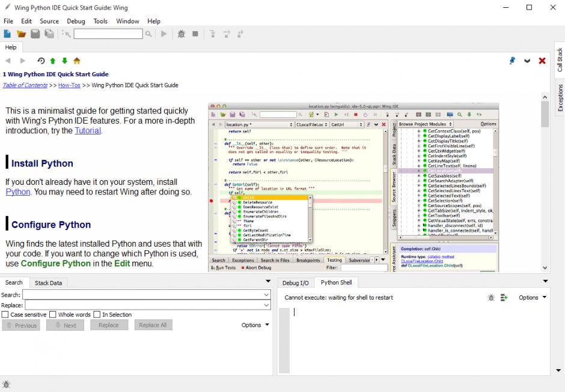Pin the Help editor with pushpin icon
Screen dimensions: 565x392
tap(512, 61)
